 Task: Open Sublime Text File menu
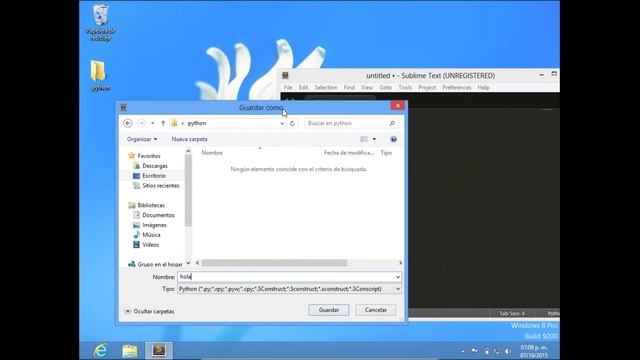pos(288,87)
